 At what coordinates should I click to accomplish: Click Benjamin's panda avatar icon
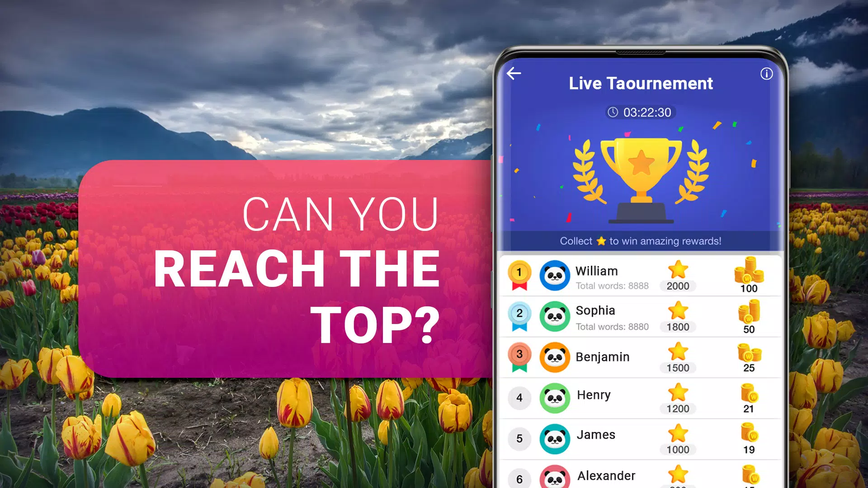point(552,357)
